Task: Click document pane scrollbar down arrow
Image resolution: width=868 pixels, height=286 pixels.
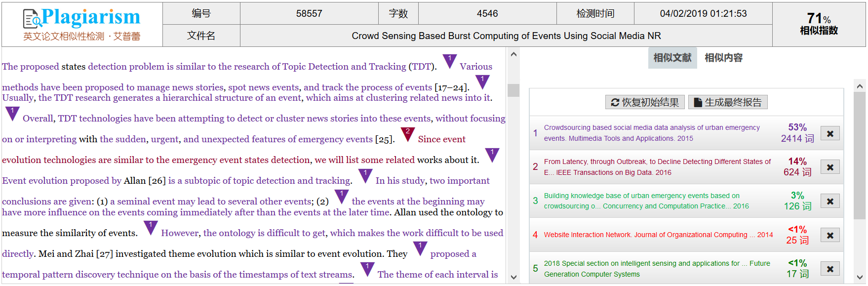Action: [513, 277]
